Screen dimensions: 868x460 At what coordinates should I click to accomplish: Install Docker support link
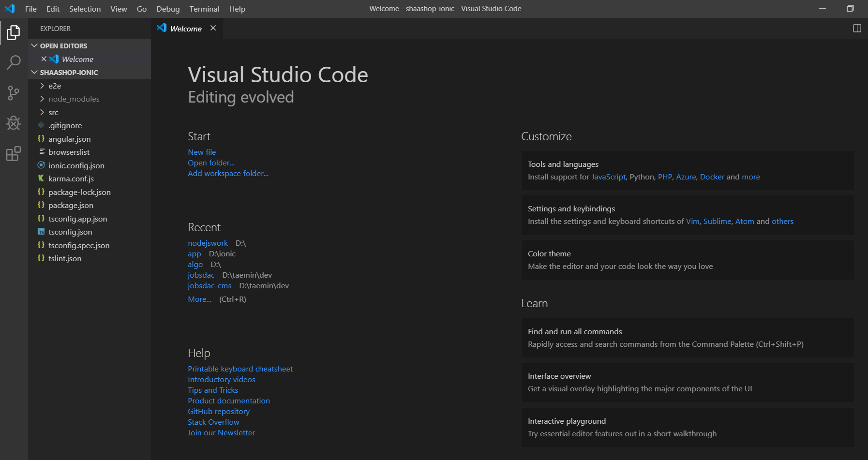712,177
